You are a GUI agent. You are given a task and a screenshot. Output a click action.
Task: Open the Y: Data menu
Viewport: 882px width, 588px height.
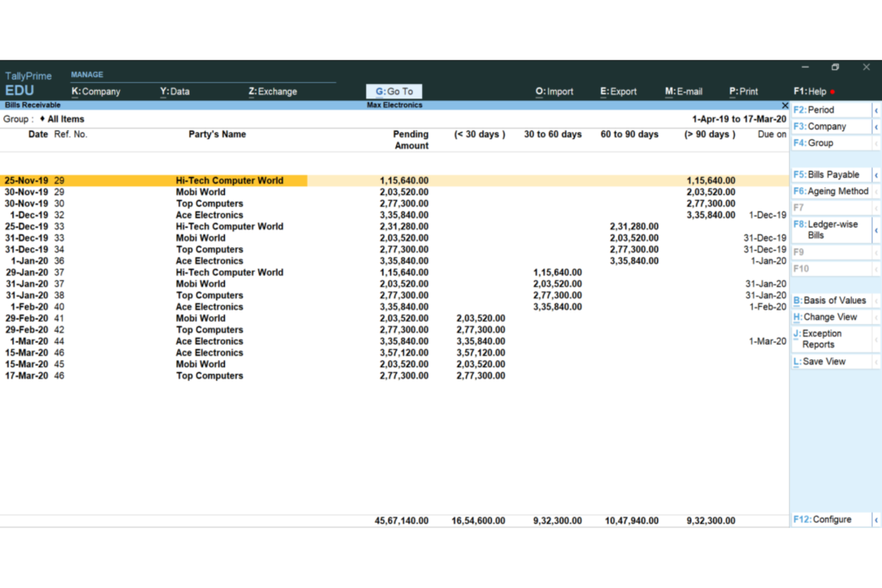tap(175, 91)
